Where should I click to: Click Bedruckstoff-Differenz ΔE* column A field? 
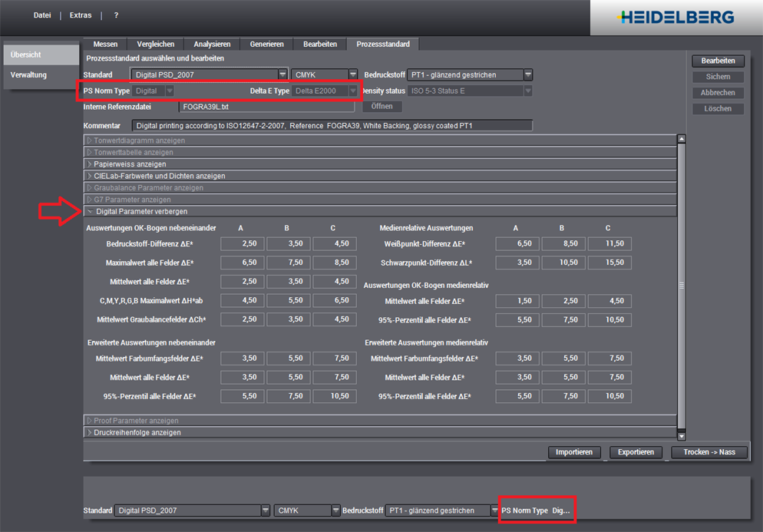(x=242, y=243)
